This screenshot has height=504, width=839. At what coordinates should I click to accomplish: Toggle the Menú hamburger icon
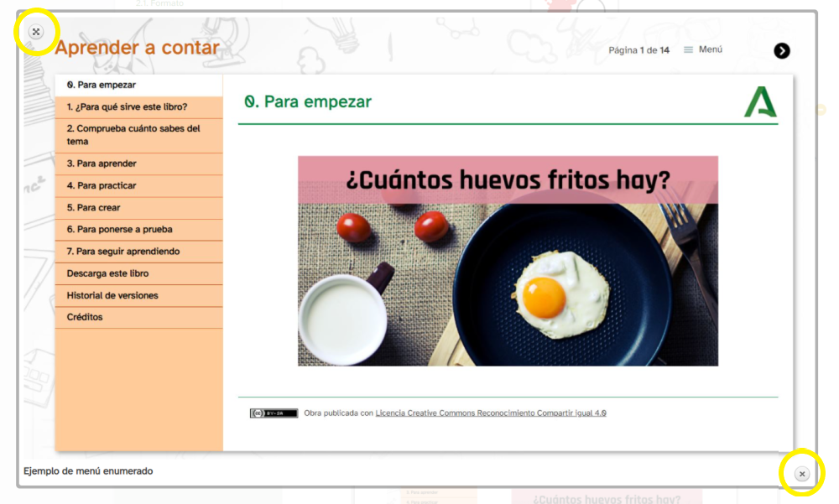click(x=689, y=50)
